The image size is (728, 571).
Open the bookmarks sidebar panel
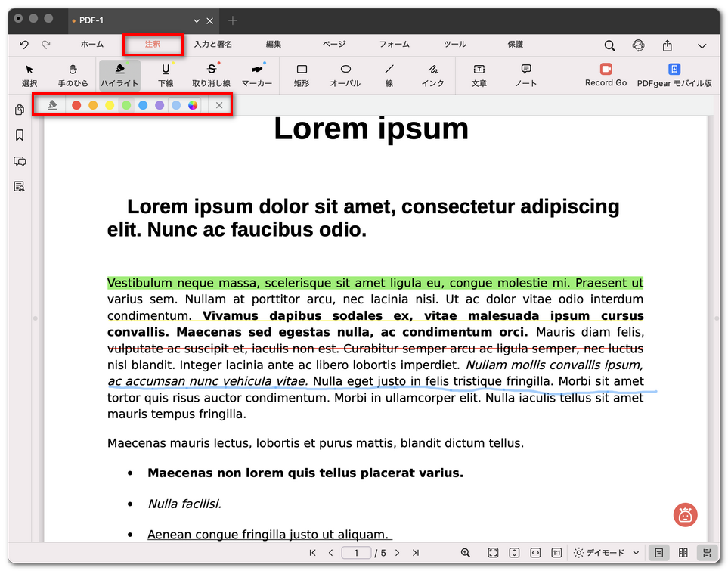[20, 135]
